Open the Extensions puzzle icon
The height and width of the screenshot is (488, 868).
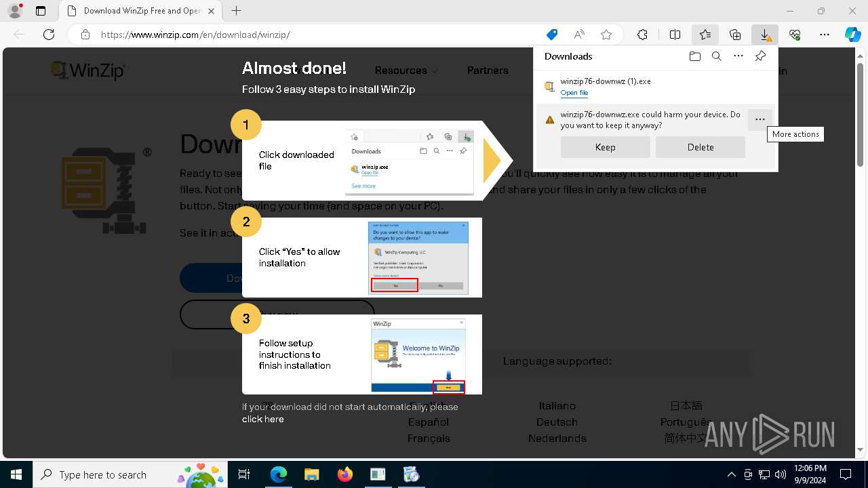[642, 35]
